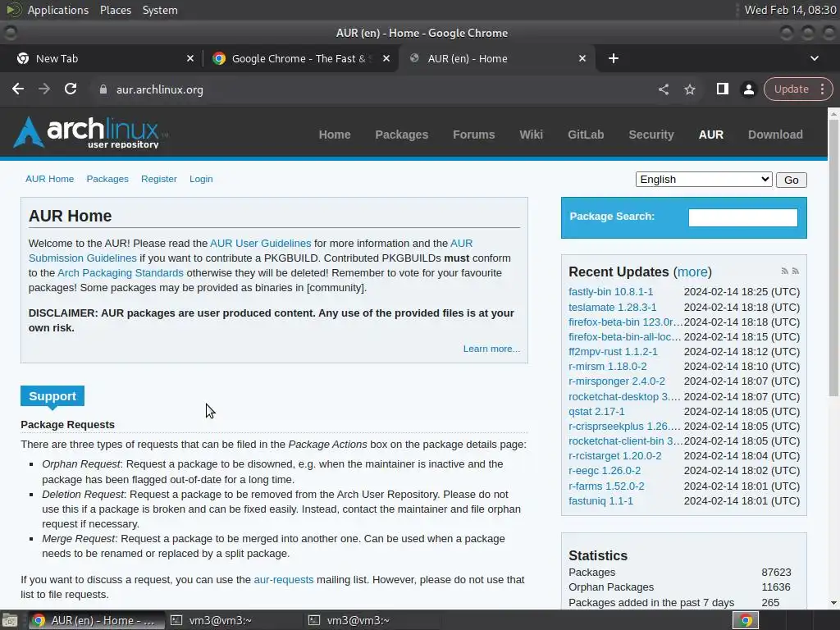
Task: Open the Chrome profile avatar icon
Action: pyautogui.click(x=748, y=89)
